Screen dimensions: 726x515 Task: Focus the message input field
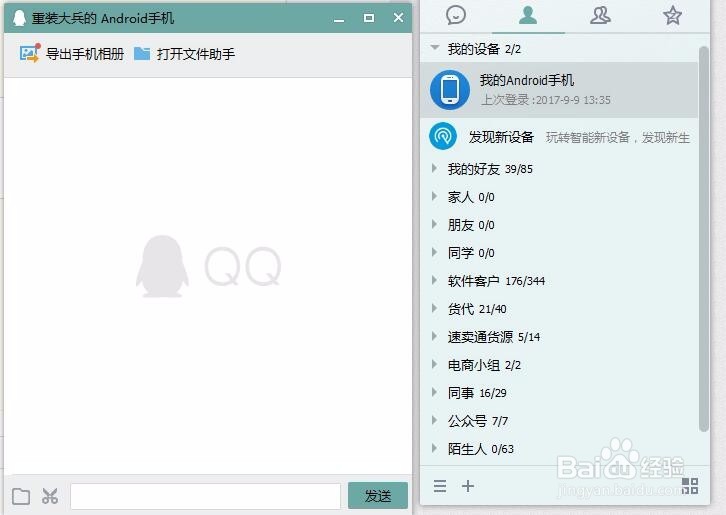206,496
